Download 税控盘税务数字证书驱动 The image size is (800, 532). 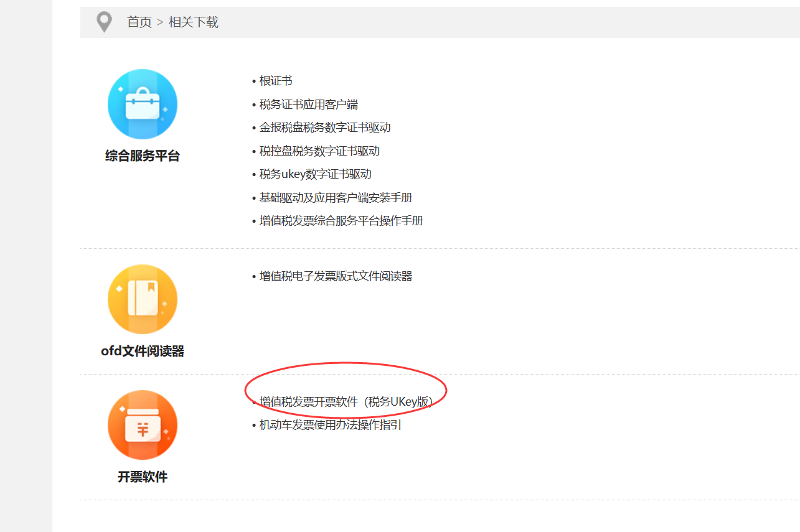coord(319,151)
